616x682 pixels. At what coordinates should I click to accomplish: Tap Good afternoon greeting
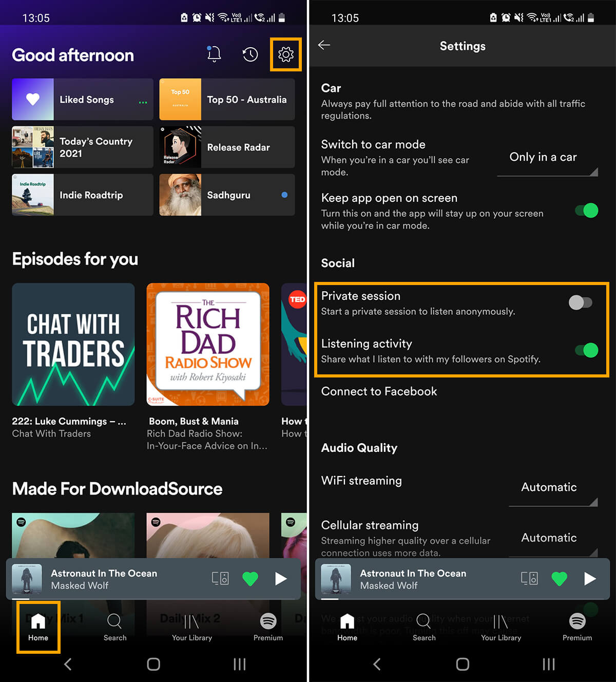coord(73,55)
